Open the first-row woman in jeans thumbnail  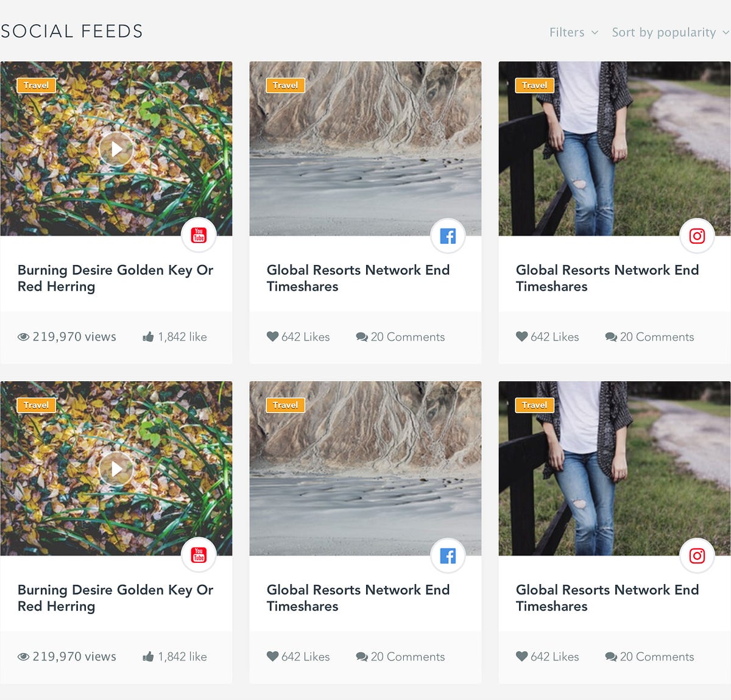coord(615,149)
